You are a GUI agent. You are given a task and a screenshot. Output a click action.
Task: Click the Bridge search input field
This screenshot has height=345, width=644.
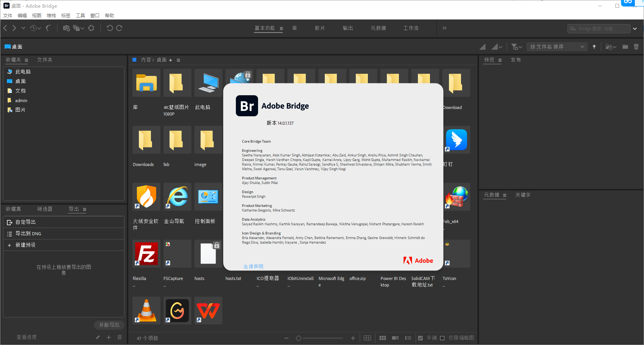click(599, 29)
